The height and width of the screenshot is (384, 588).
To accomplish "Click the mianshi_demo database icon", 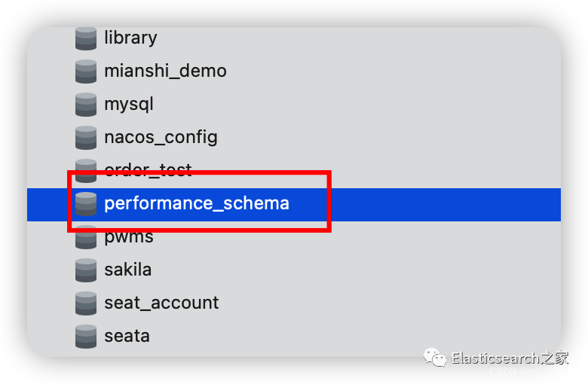I will click(x=86, y=72).
